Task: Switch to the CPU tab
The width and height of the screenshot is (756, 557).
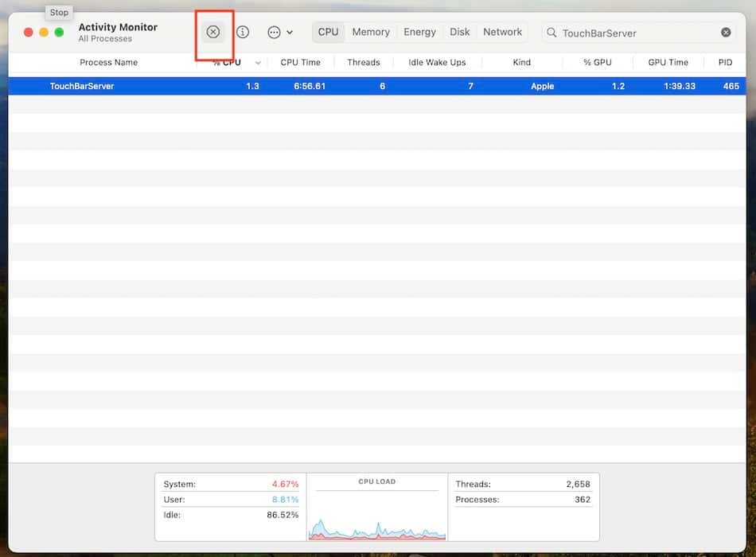Action: (x=329, y=33)
